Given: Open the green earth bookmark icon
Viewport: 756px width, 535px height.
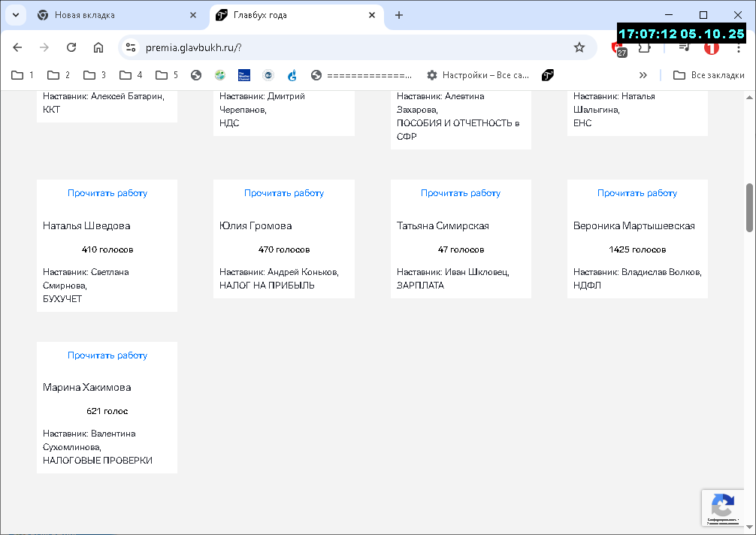Looking at the screenshot, I should (220, 75).
